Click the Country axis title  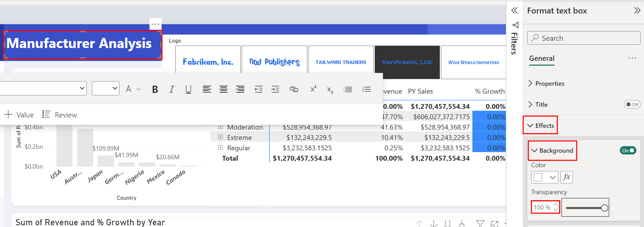pos(126,198)
